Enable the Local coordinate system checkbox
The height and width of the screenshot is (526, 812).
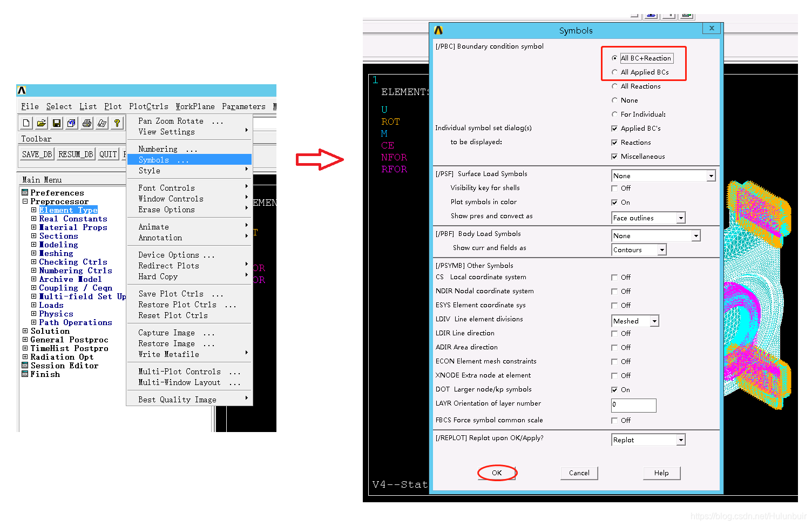click(614, 278)
